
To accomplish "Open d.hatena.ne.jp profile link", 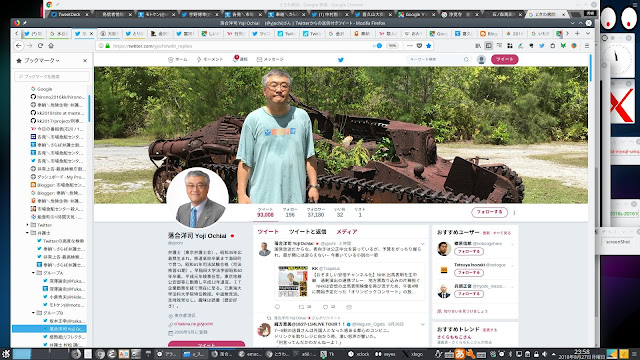I will click(x=193, y=324).
